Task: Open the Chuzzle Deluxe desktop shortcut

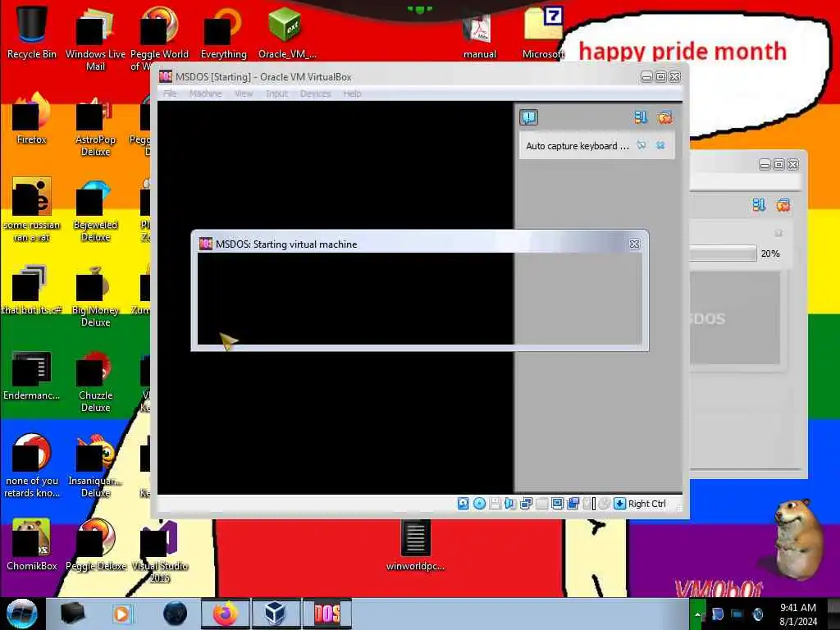Action: pyautogui.click(x=95, y=381)
